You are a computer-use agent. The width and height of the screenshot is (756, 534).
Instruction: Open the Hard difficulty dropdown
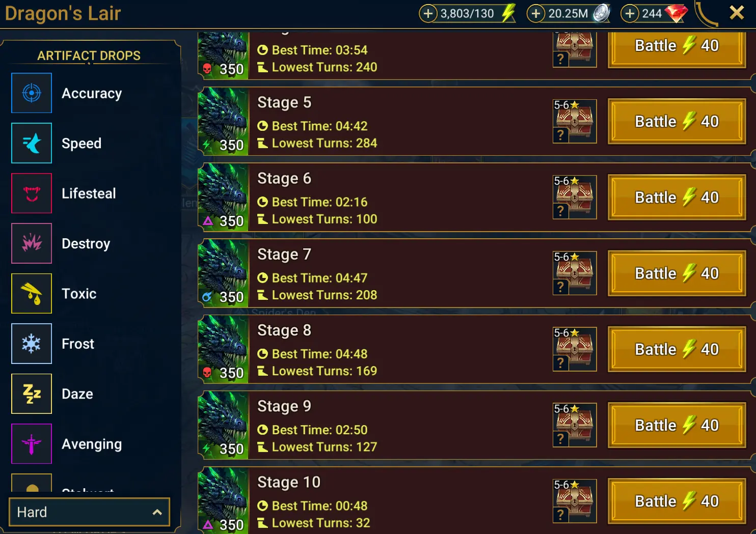[x=89, y=512]
